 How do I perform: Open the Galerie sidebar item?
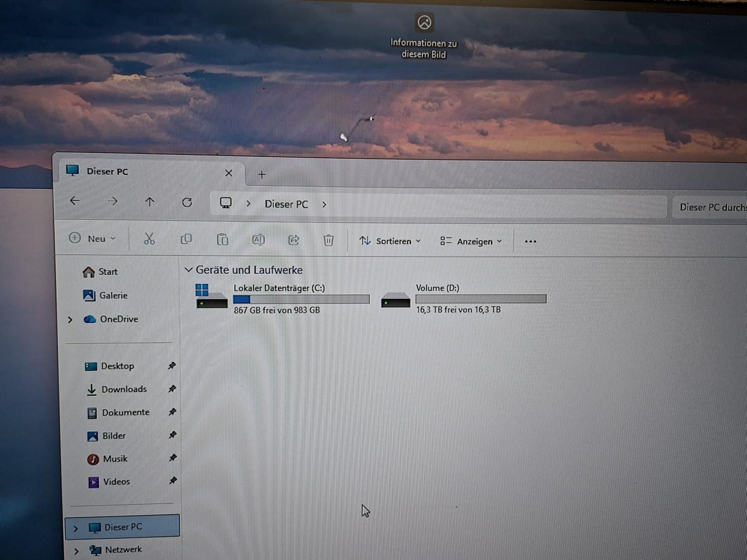113,295
